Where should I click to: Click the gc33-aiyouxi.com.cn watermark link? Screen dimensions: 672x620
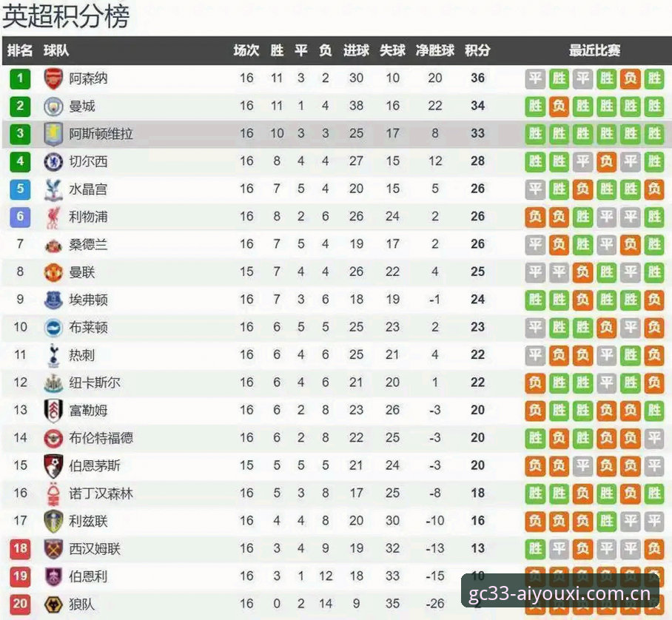(x=560, y=594)
